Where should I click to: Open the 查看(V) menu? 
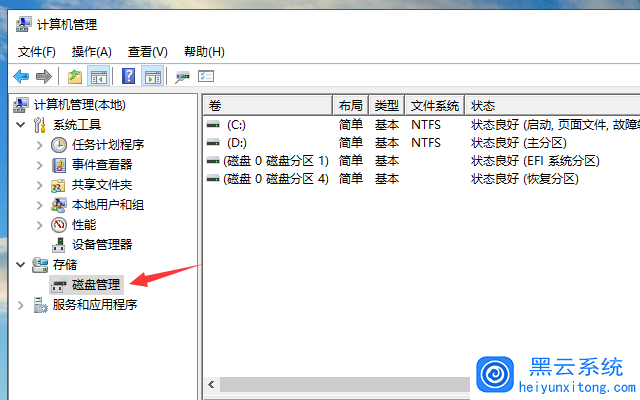[x=147, y=52]
